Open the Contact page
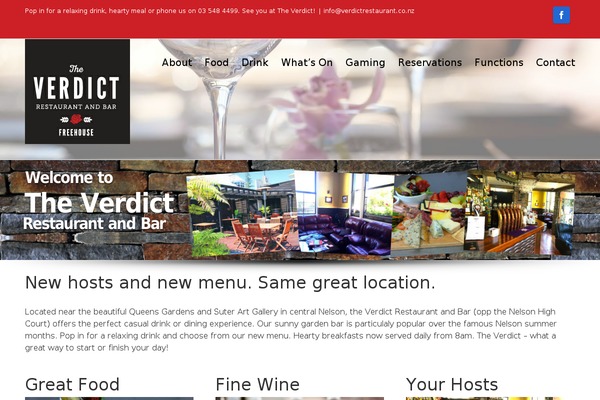The height and width of the screenshot is (400, 600). pos(555,62)
